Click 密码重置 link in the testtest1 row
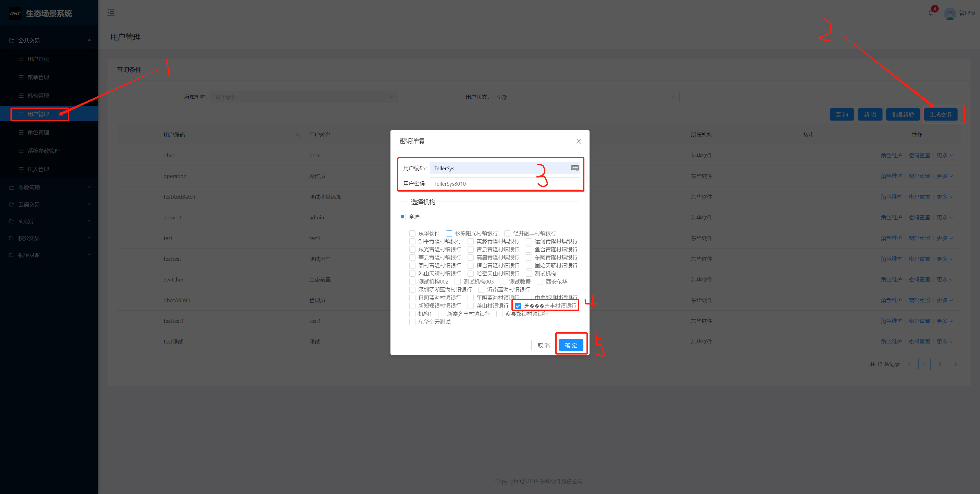 [x=920, y=321]
